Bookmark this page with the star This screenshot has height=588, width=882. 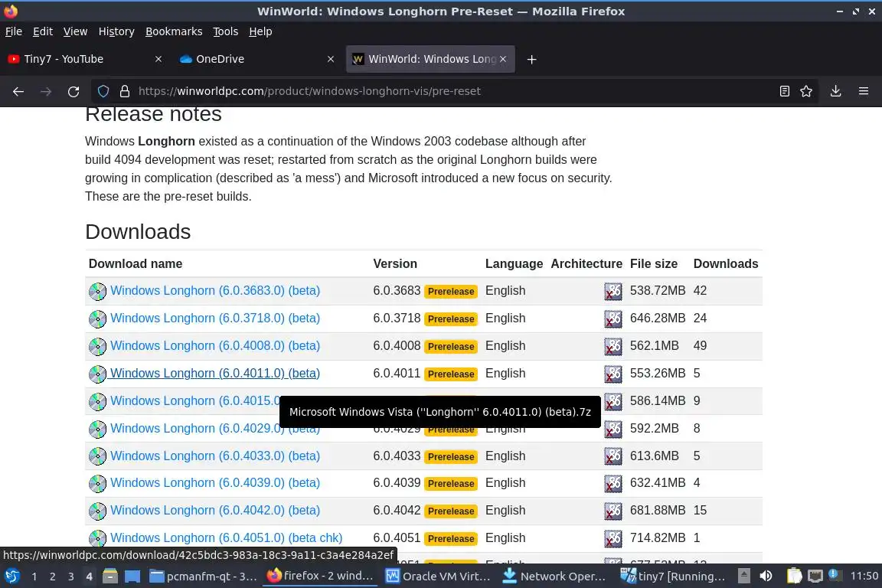coord(806,91)
